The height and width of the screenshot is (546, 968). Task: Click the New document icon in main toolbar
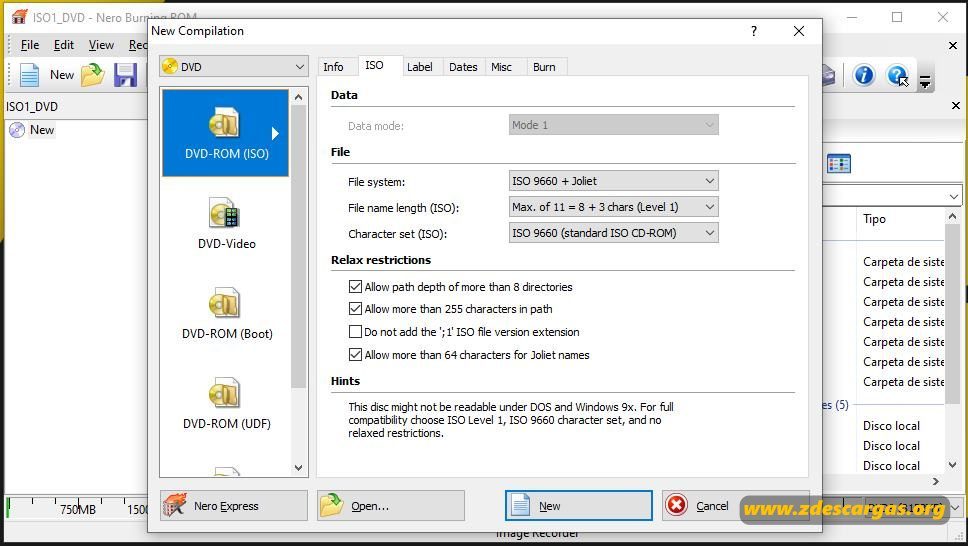point(29,75)
